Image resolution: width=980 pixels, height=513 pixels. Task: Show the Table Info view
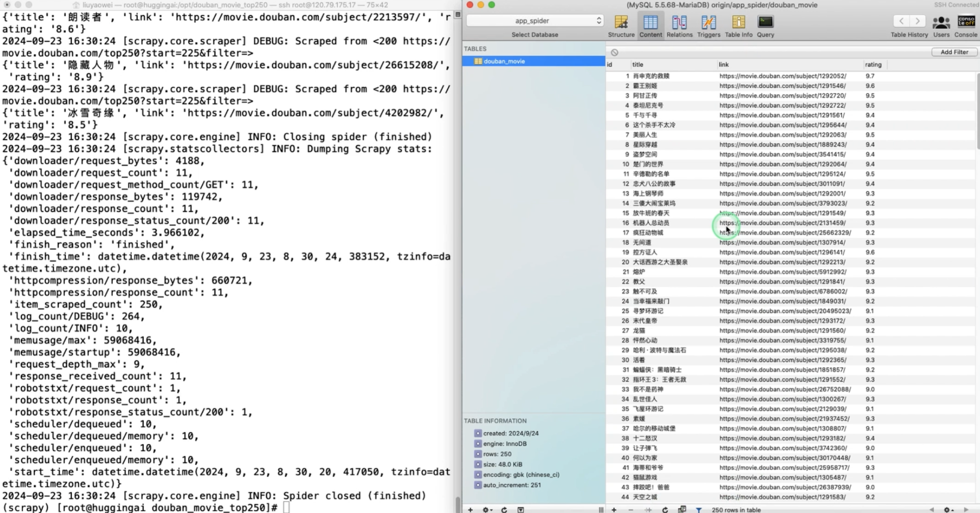[738, 26]
